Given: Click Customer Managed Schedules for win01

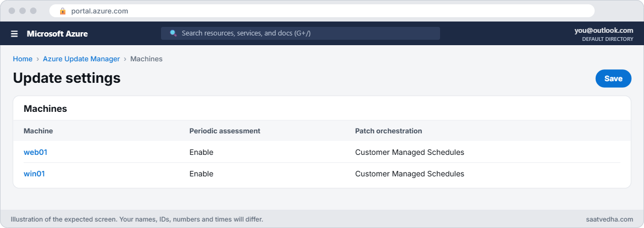Looking at the screenshot, I should 409,174.
